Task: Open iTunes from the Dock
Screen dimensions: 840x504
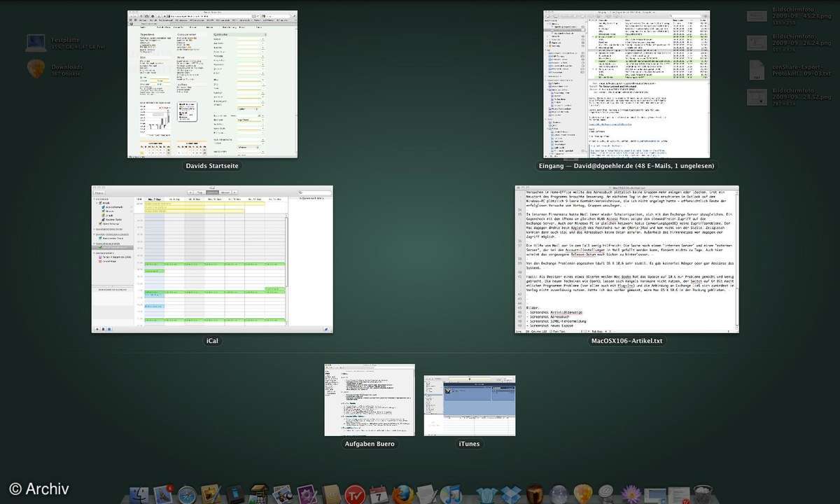Action: tap(450, 493)
